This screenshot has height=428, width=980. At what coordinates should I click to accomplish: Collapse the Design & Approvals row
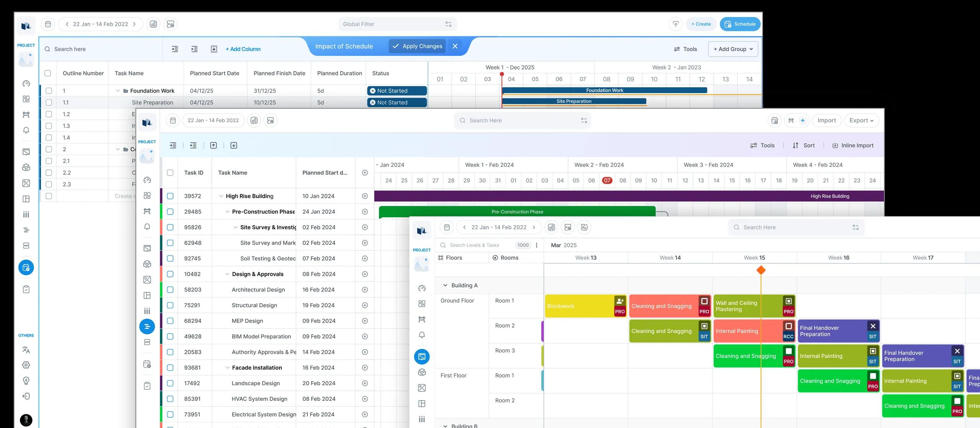click(227, 274)
